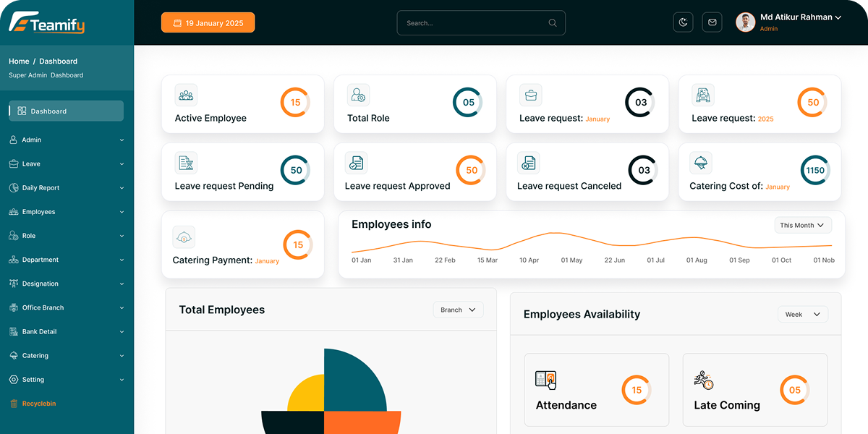This screenshot has width=868, height=434.
Task: Click the Catering Payment card icon
Action: (184, 237)
